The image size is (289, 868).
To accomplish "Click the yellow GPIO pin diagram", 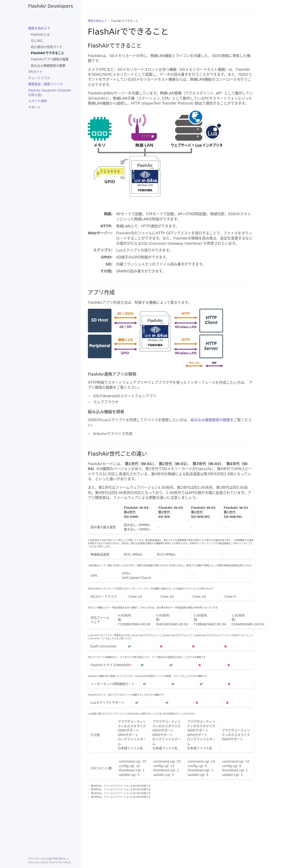I will point(109,173).
